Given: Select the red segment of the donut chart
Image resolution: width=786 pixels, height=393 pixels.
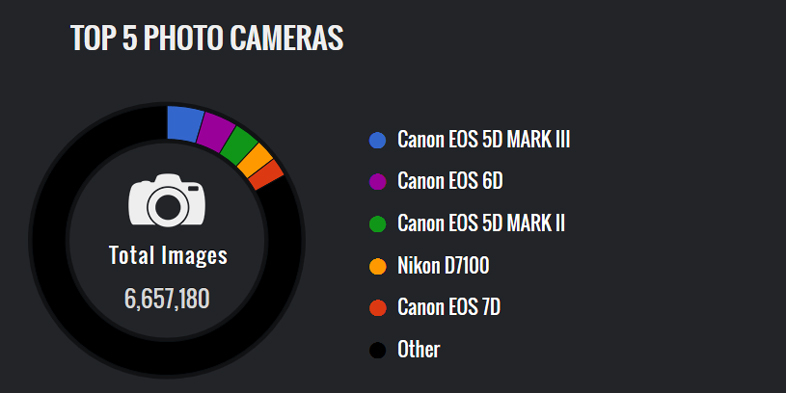Looking at the screenshot, I should coord(266,175).
